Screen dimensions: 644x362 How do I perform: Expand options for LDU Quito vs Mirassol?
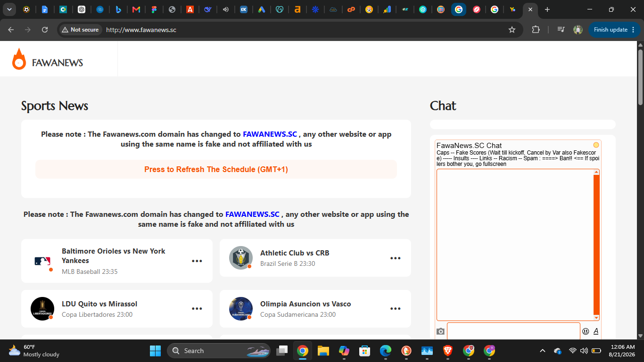point(197,309)
